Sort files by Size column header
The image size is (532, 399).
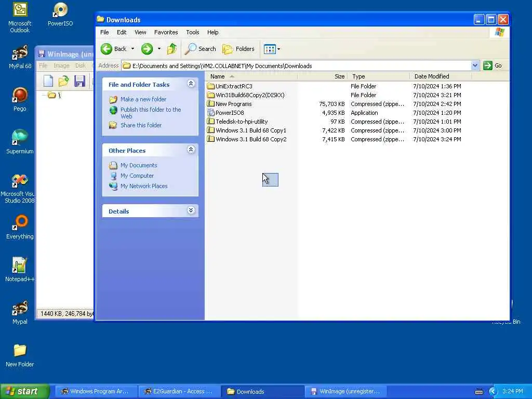322,76
